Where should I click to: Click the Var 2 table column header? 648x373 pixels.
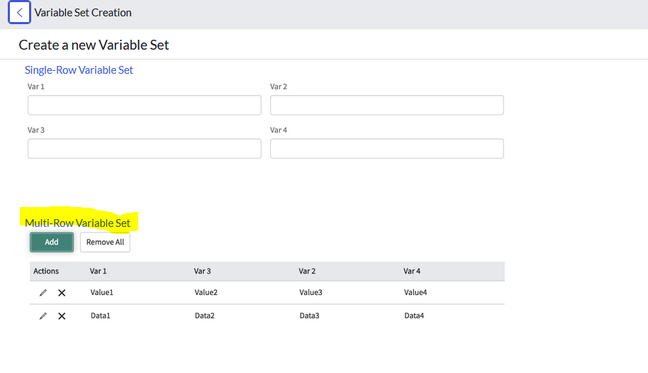coord(307,271)
